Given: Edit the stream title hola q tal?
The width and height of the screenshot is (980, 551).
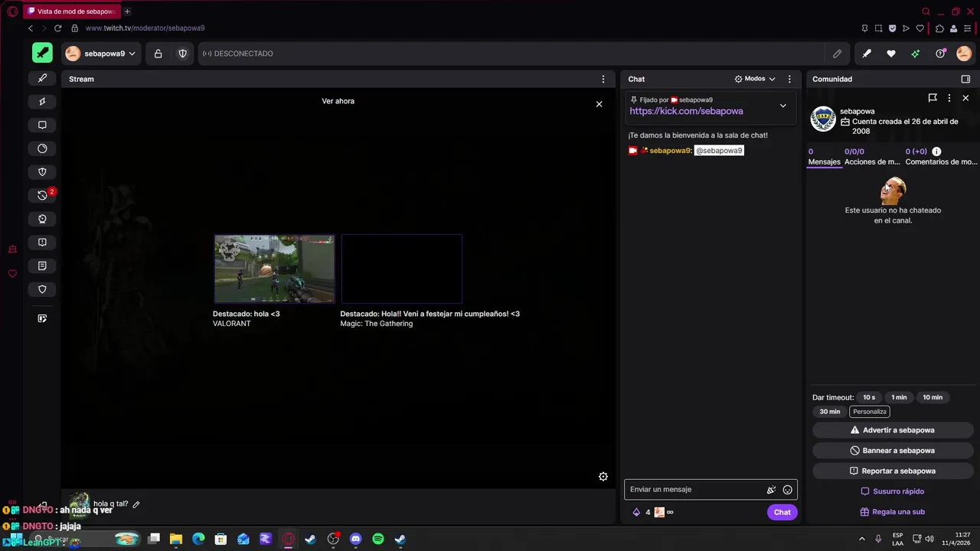Looking at the screenshot, I should [136, 504].
